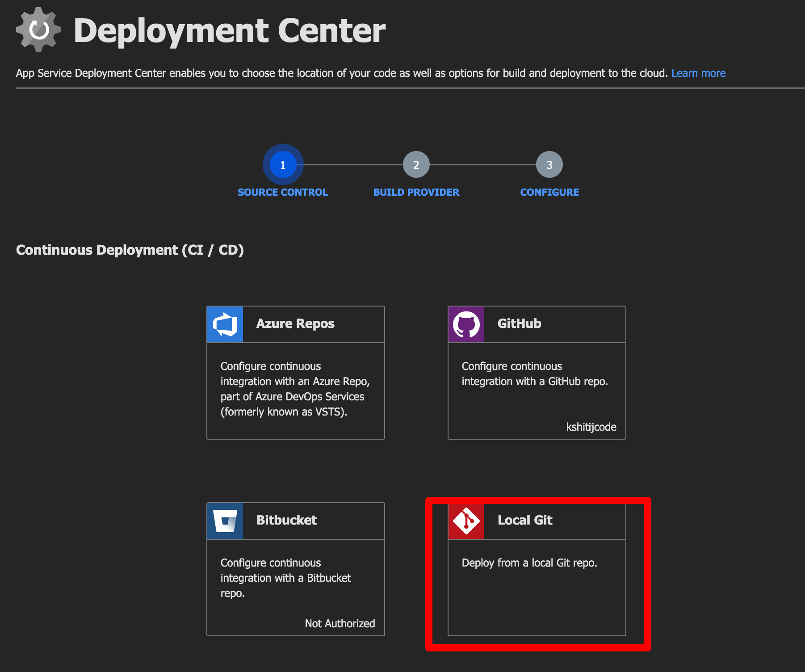805x672 pixels.
Task: Select the Azure Repos card title
Action: click(x=295, y=323)
